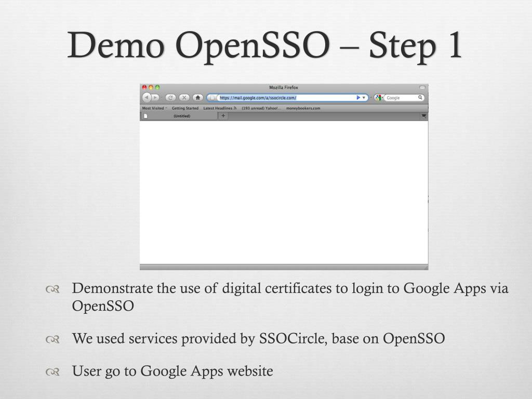Click the red close window button
The height and width of the screenshot is (399, 532).
(x=144, y=87)
